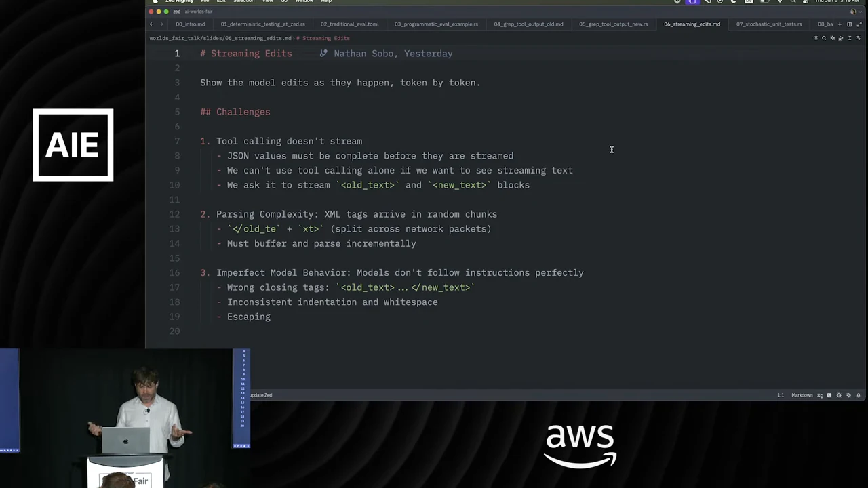Open the 07_stochastic_unit_tests.rs tab

point(769,24)
